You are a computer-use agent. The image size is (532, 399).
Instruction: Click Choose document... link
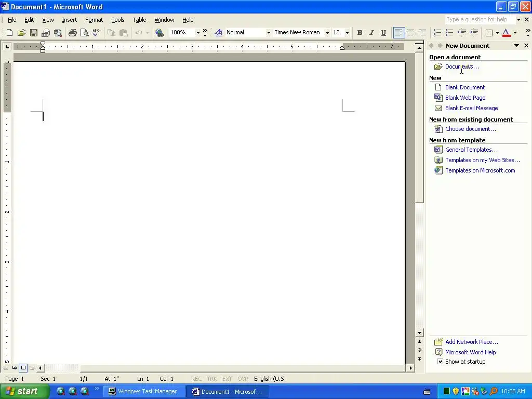[471, 129]
